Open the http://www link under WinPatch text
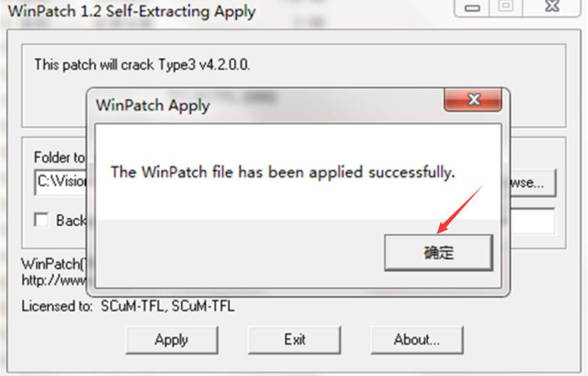The width and height of the screenshot is (588, 376). (x=54, y=280)
